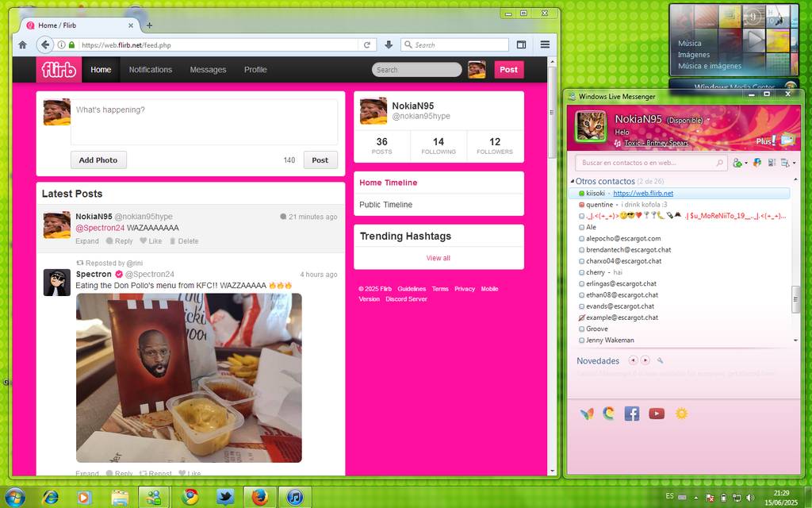Screen dimensions: 812x508
Task: Click the pink Post button in navbar
Action: (x=508, y=70)
